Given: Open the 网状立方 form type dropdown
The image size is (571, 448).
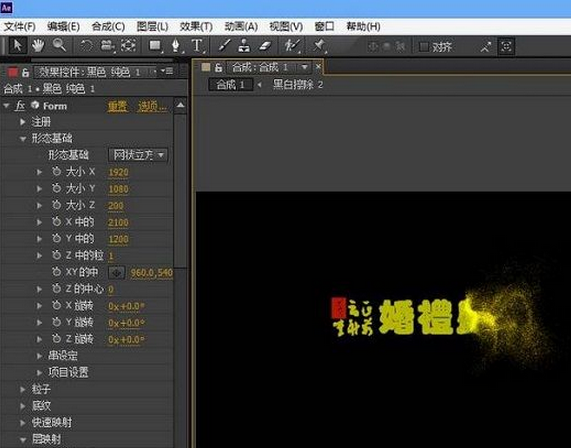Looking at the screenshot, I should [x=138, y=155].
